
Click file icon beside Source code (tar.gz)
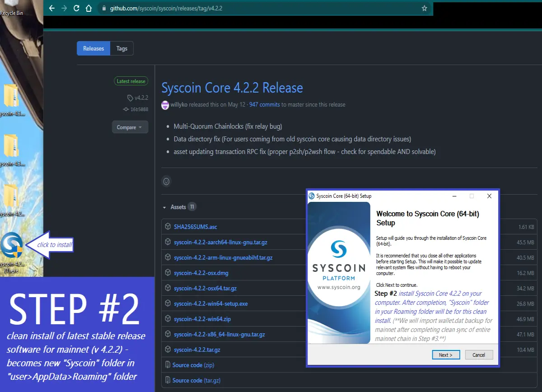168,380
